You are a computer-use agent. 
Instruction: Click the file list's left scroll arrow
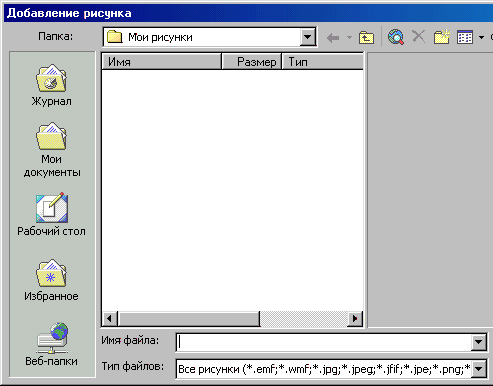[x=109, y=319]
